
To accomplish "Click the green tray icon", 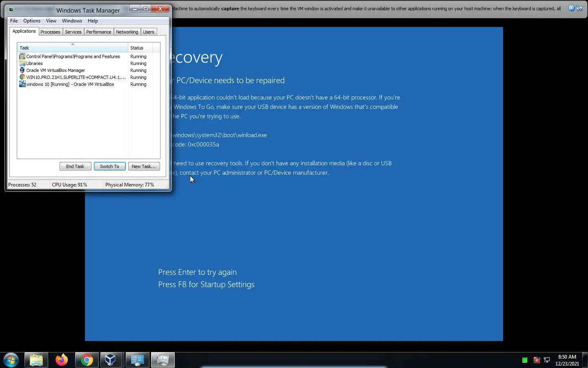I will tap(525, 360).
